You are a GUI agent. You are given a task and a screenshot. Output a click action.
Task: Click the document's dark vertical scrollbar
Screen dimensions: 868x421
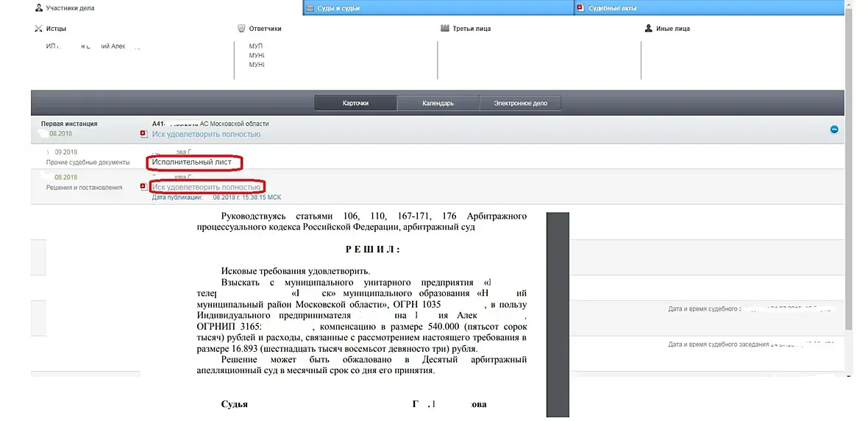558,314
